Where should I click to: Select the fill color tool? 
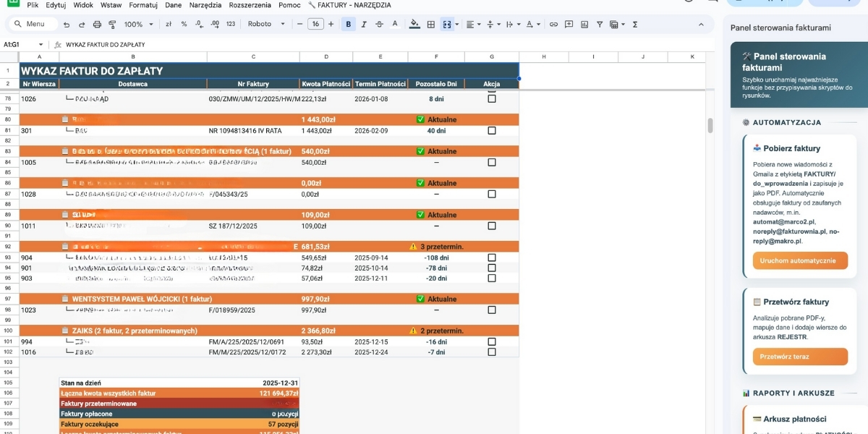[414, 24]
